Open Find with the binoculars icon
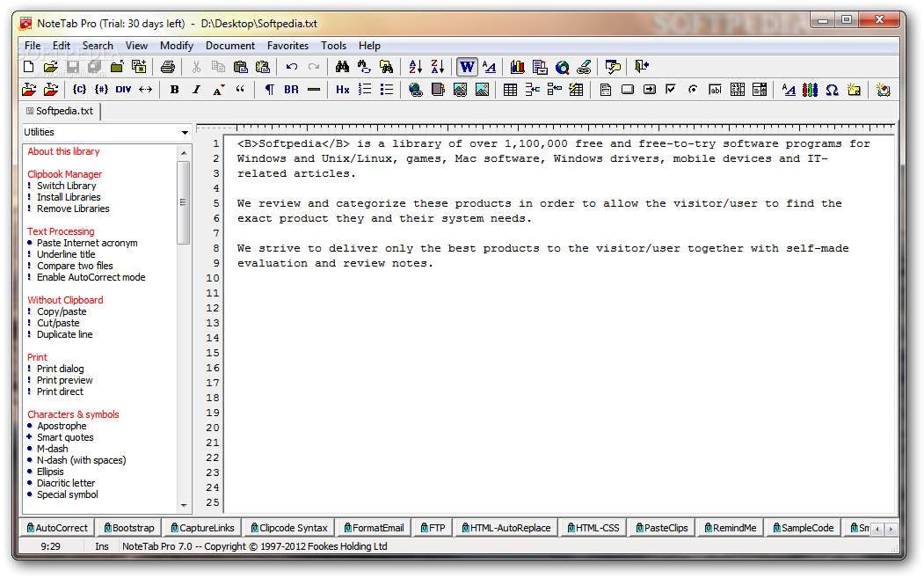The width and height of the screenshot is (924, 578). (342, 67)
